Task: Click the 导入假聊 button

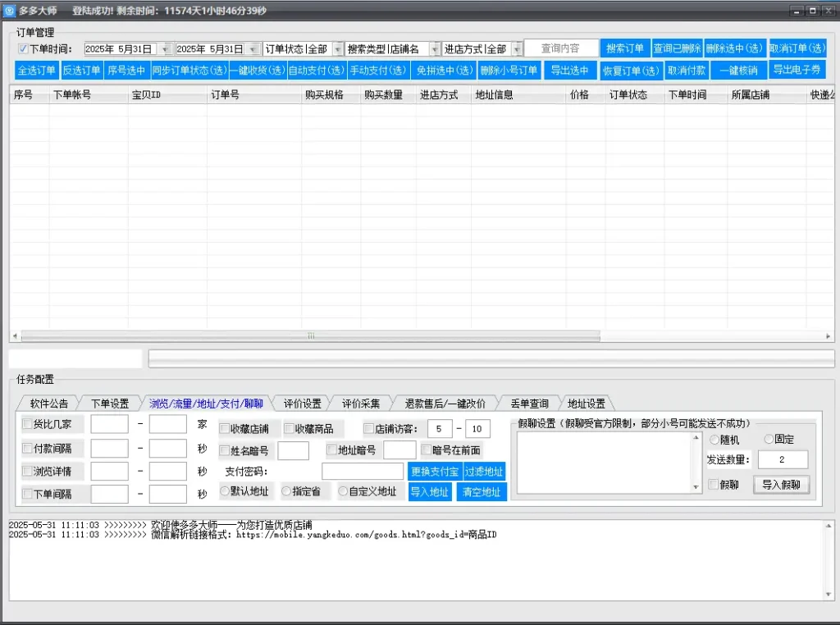Action: pyautogui.click(x=781, y=485)
